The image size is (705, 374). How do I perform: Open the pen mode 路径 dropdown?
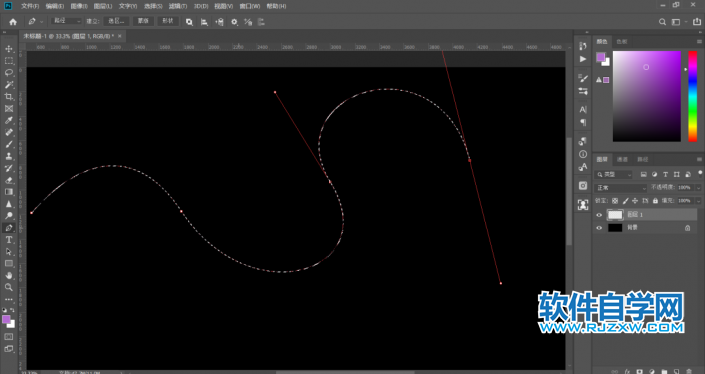pos(67,21)
